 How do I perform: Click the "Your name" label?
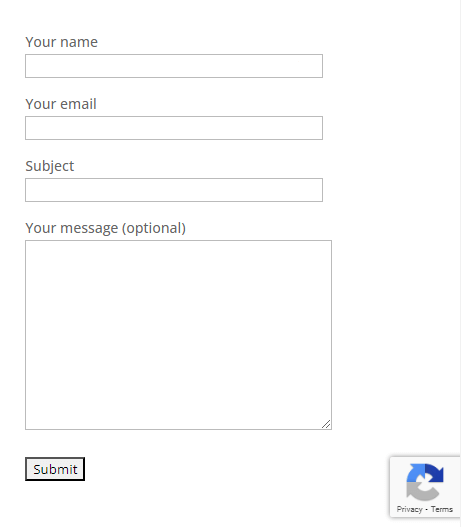pos(61,42)
